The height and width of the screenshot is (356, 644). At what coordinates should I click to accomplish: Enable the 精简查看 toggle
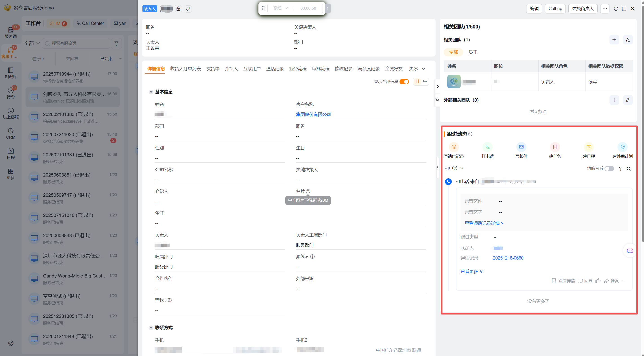[x=609, y=169]
